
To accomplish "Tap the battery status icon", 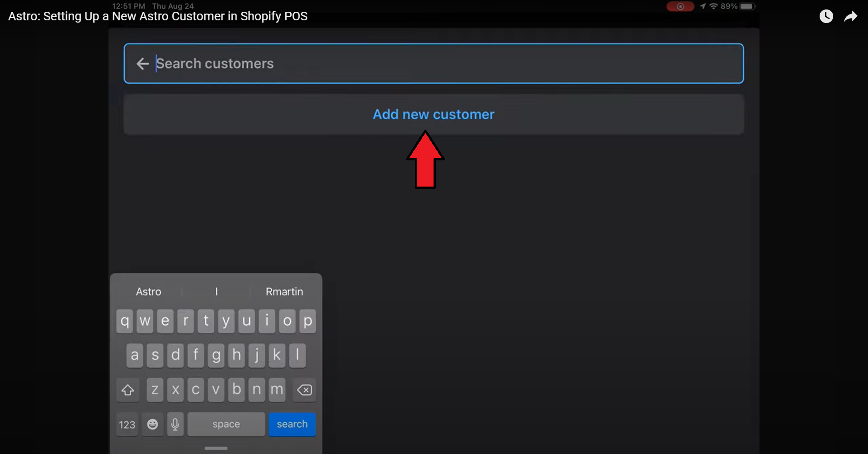I will [x=747, y=6].
